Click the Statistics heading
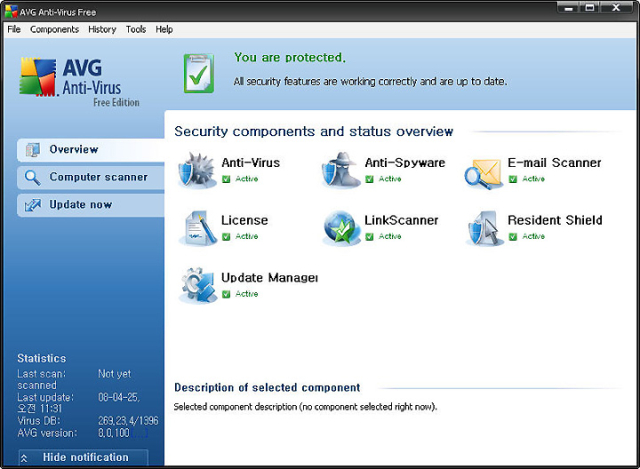The width and height of the screenshot is (640, 469). (42, 358)
